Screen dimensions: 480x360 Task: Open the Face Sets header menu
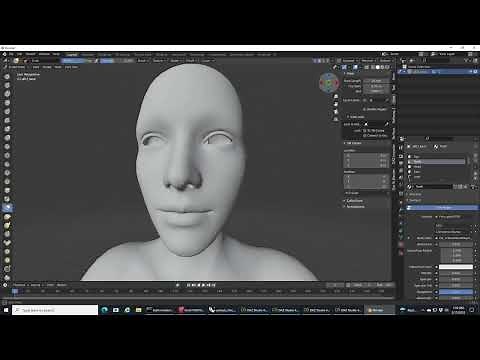[x=71, y=67]
